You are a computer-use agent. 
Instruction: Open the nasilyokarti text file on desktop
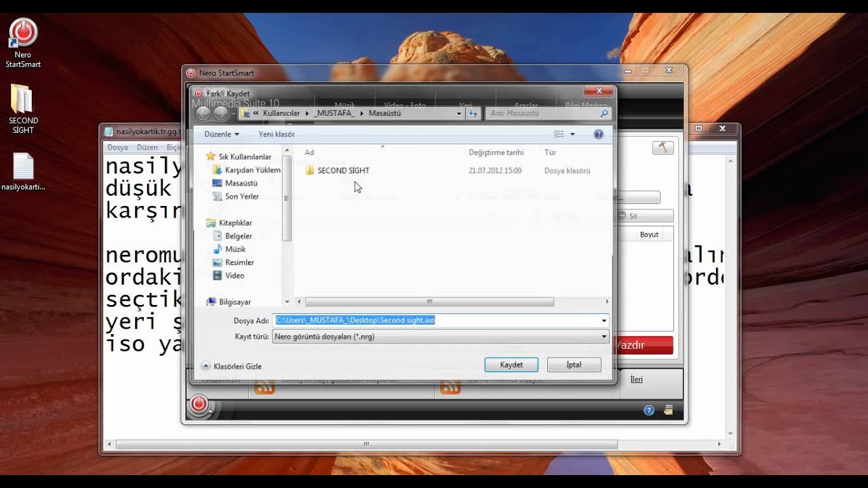tap(23, 171)
